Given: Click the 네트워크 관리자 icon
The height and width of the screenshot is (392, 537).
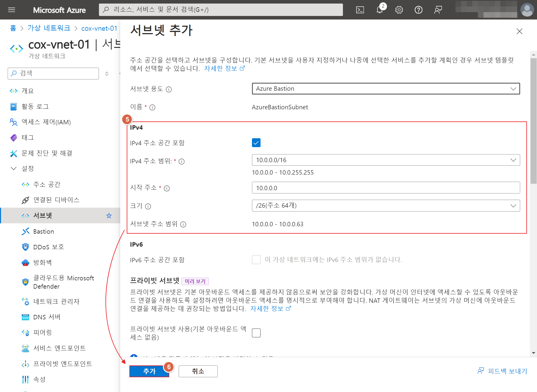Looking at the screenshot, I should click(x=25, y=302).
